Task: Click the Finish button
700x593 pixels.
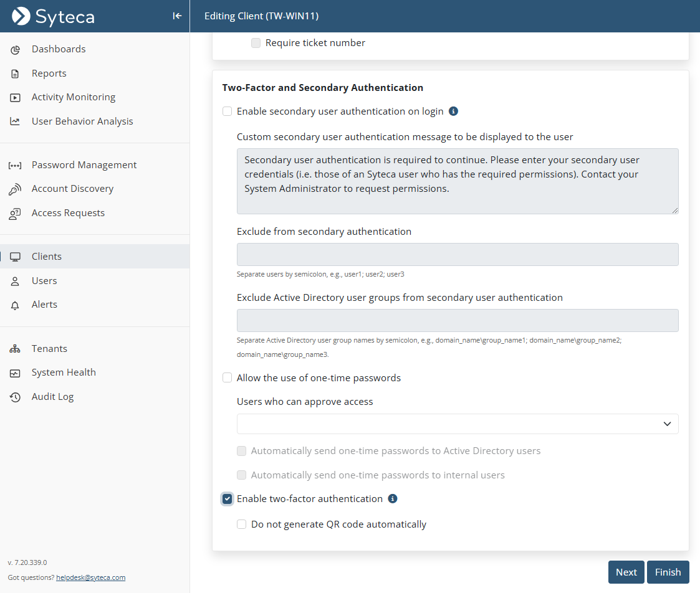Action: pyautogui.click(x=668, y=572)
